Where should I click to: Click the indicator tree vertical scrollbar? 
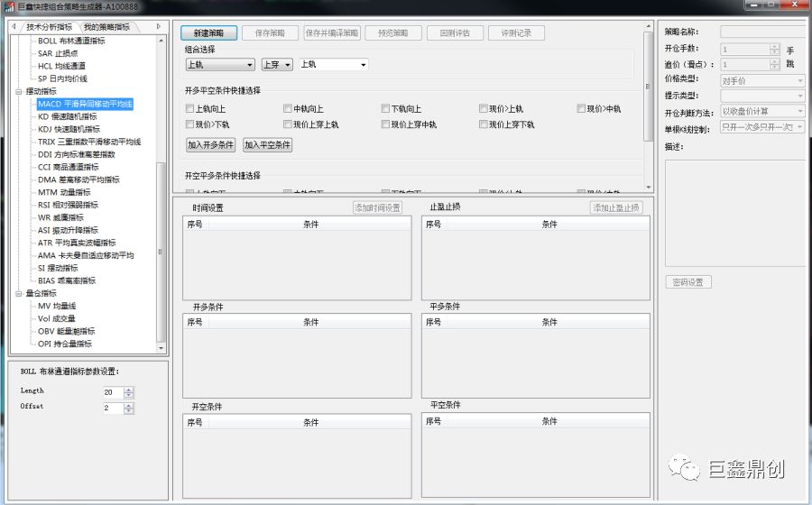tap(161, 252)
